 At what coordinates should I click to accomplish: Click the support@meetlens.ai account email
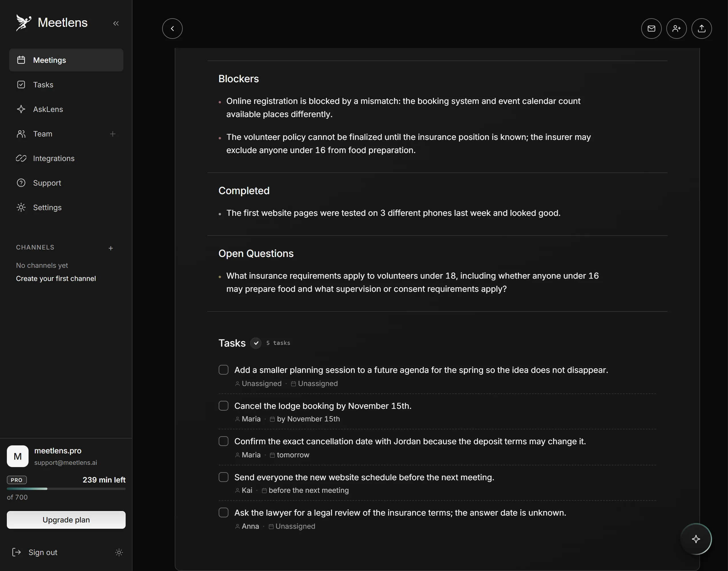[x=65, y=463]
